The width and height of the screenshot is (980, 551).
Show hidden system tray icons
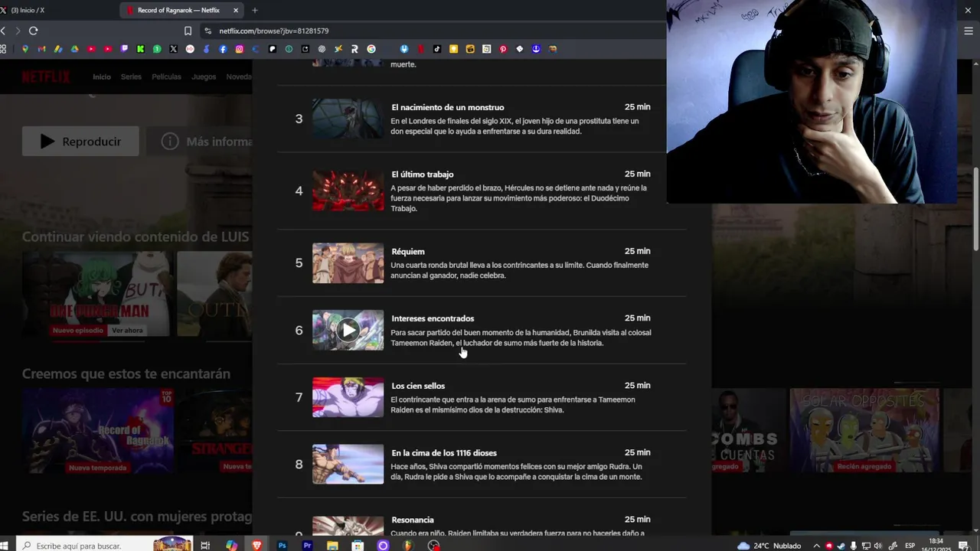(816, 546)
